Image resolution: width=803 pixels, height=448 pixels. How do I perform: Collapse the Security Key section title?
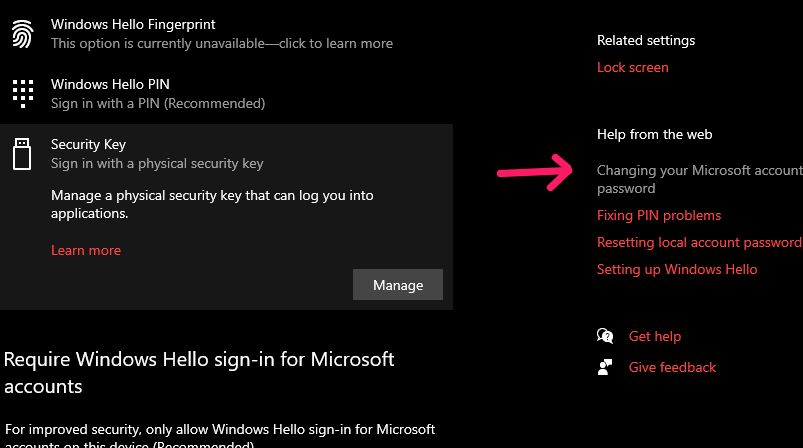89,144
